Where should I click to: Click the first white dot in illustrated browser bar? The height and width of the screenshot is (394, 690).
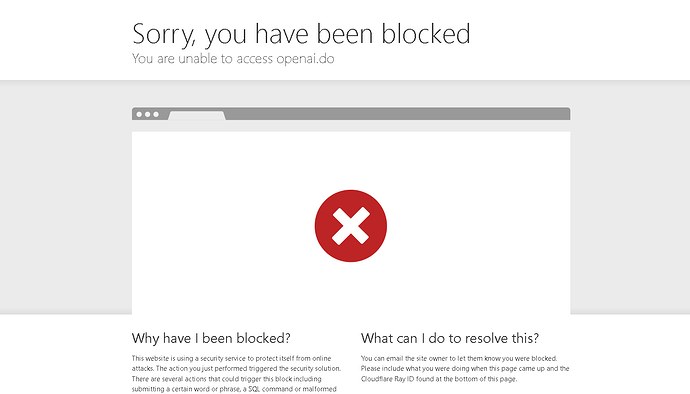[x=139, y=114]
